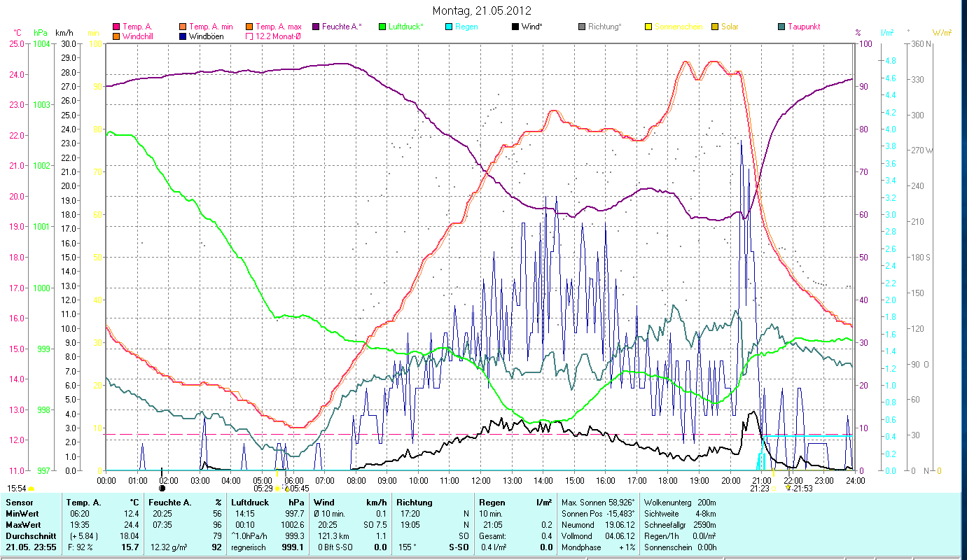Click the 'MinWert' row label

(21, 514)
